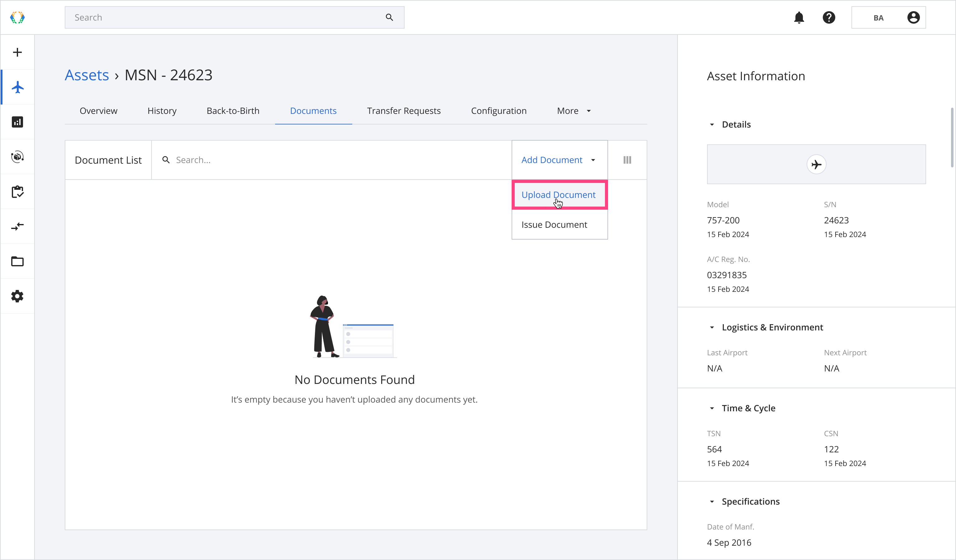Open the help question mark icon
Screen dimensions: 956x560
point(829,17)
